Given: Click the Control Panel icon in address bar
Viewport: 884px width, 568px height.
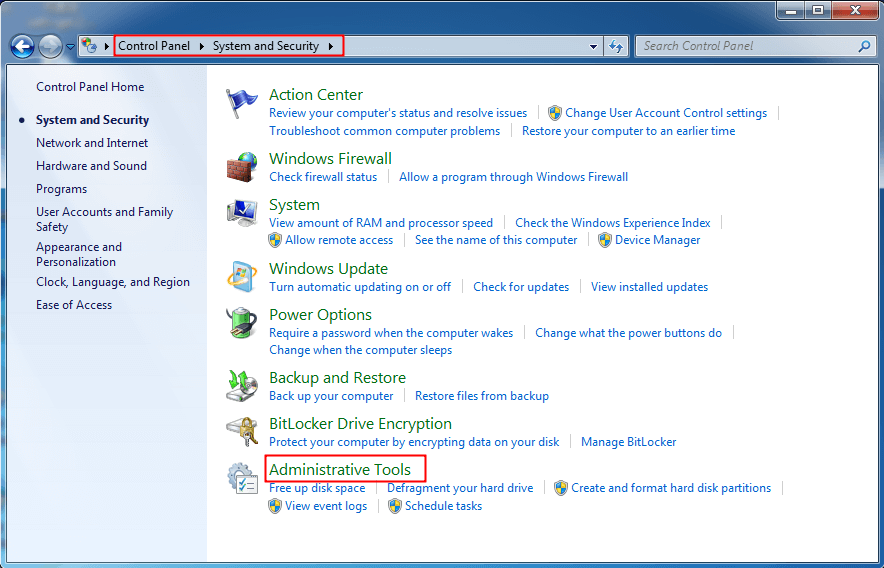Looking at the screenshot, I should (89, 46).
